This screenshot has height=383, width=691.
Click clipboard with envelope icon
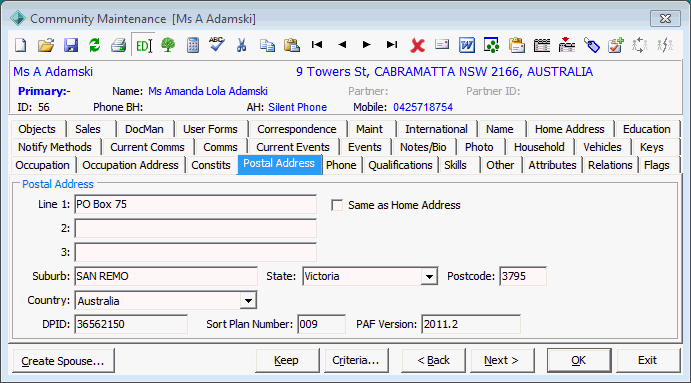(x=516, y=45)
